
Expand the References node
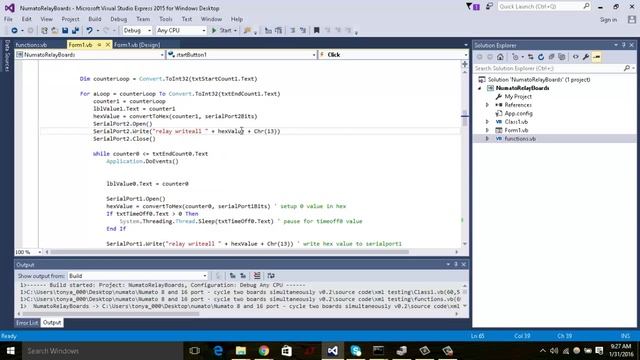point(487,105)
